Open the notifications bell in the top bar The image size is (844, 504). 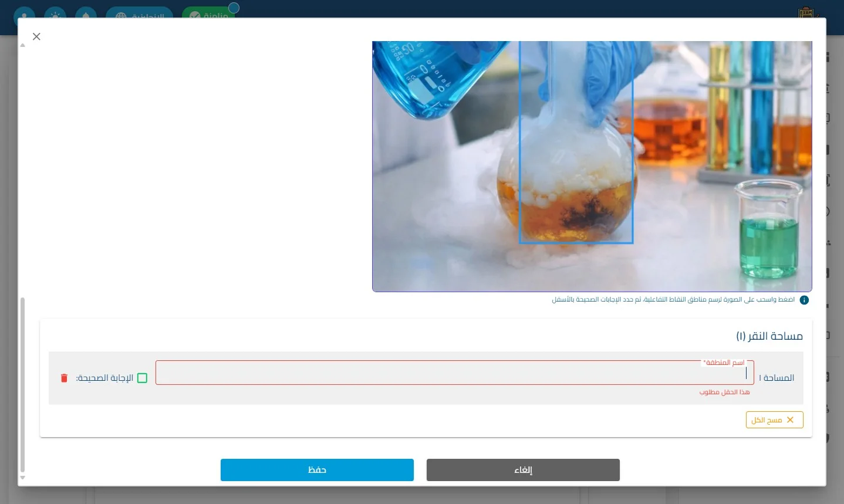(86, 15)
